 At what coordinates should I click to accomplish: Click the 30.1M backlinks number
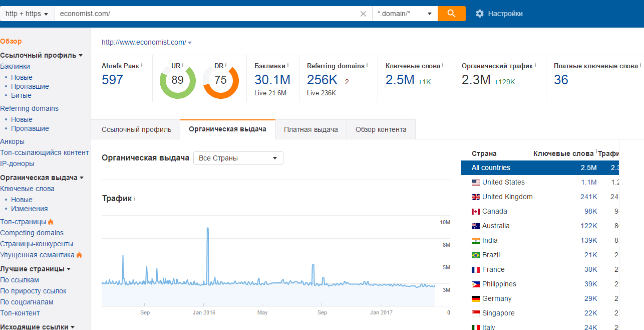pyautogui.click(x=272, y=80)
